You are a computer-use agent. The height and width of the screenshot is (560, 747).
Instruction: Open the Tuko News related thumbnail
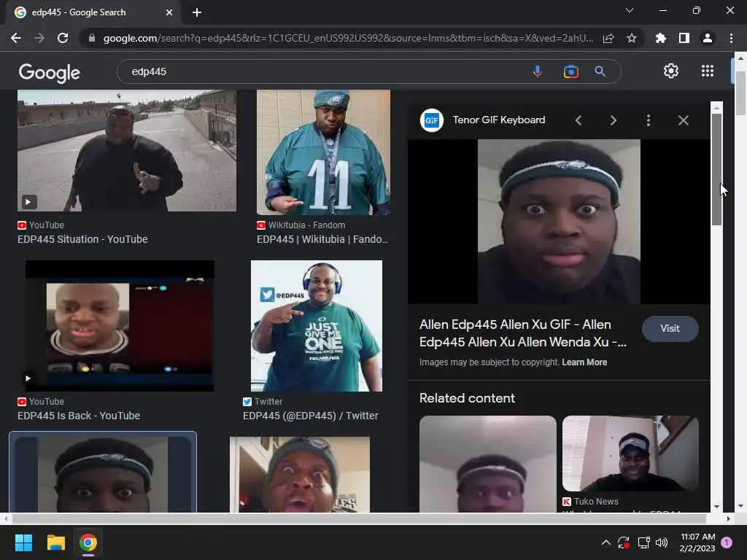pyautogui.click(x=630, y=454)
